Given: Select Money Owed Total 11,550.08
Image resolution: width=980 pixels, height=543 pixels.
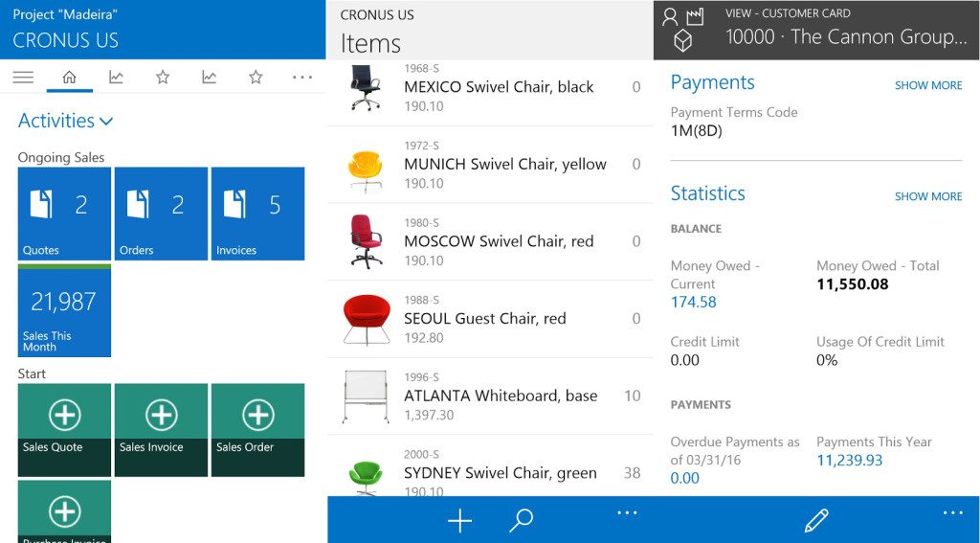Looking at the screenshot, I should (x=853, y=284).
